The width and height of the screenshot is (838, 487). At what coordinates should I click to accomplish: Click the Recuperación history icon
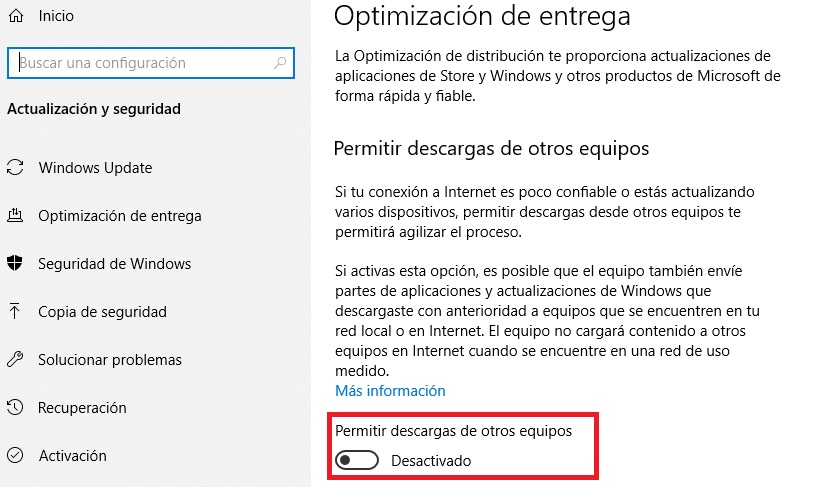pyautogui.click(x=15, y=408)
